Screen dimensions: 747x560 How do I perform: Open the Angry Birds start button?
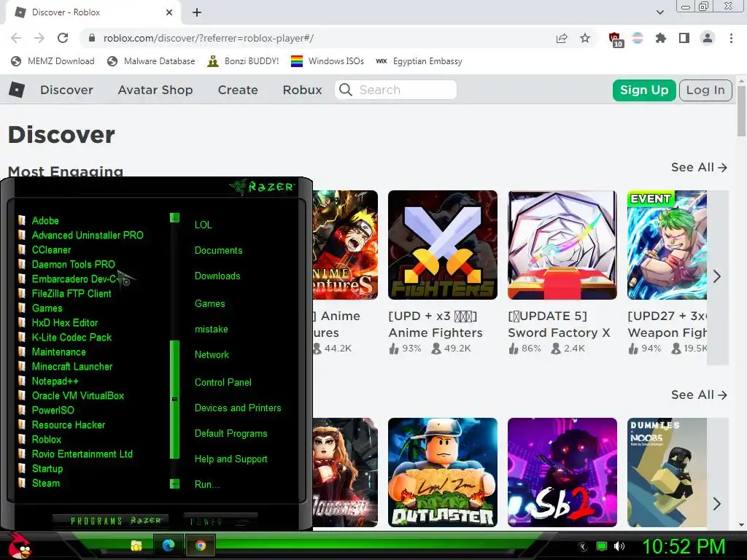pyautogui.click(x=20, y=545)
